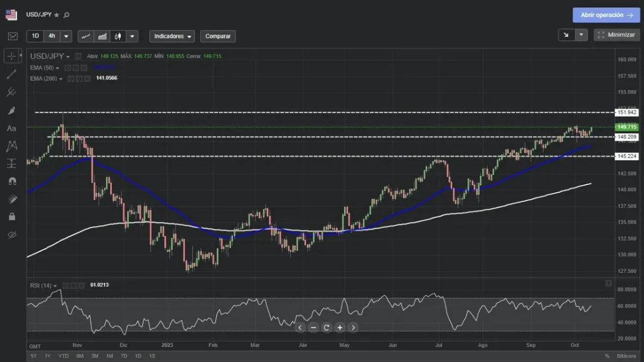This screenshot has width=644, height=362.
Task: Click the 149.715 current price label
Action: click(x=627, y=127)
